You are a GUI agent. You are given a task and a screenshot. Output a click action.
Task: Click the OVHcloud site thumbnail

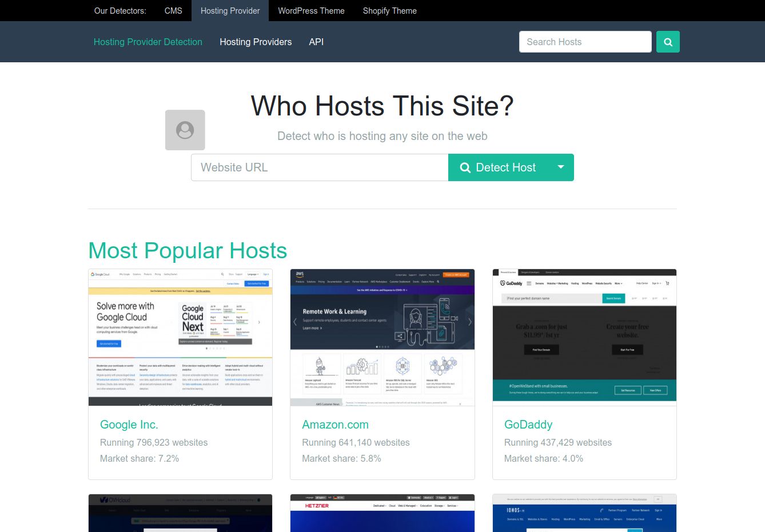pos(181,513)
